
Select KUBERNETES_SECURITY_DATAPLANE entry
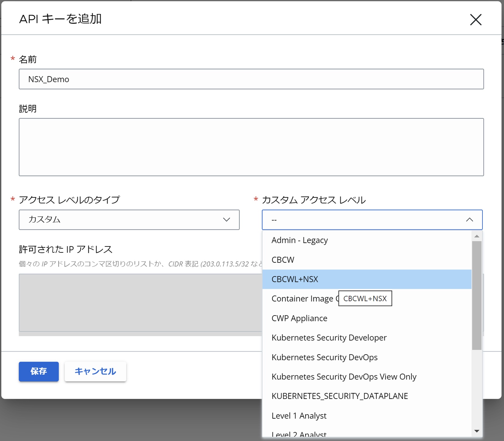coord(340,396)
